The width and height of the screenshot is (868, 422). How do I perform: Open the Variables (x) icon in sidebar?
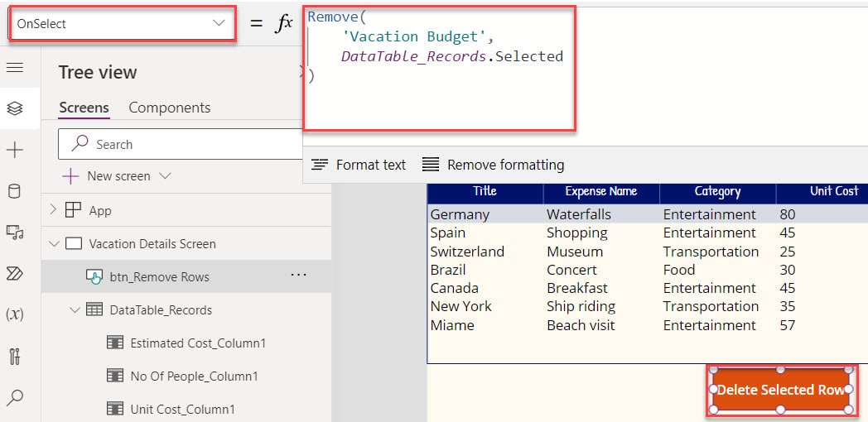click(14, 314)
